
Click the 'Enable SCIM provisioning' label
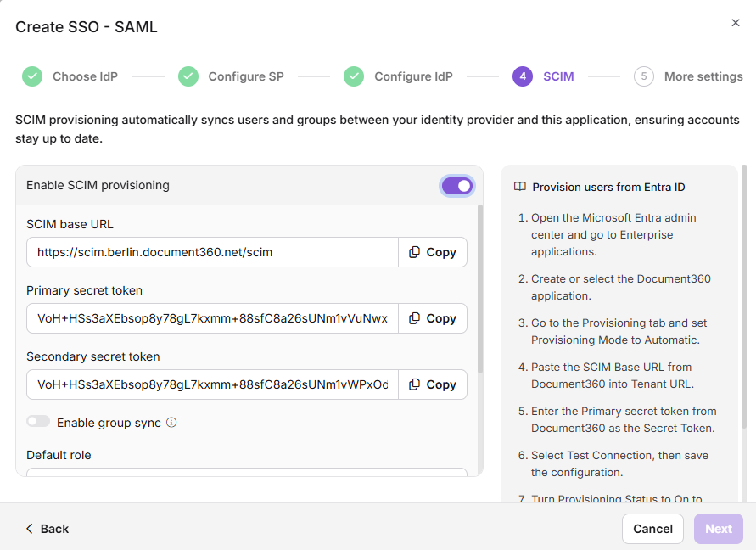[x=98, y=185]
